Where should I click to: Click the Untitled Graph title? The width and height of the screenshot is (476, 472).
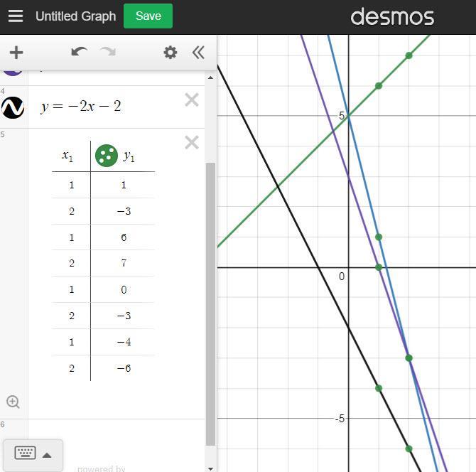(75, 16)
